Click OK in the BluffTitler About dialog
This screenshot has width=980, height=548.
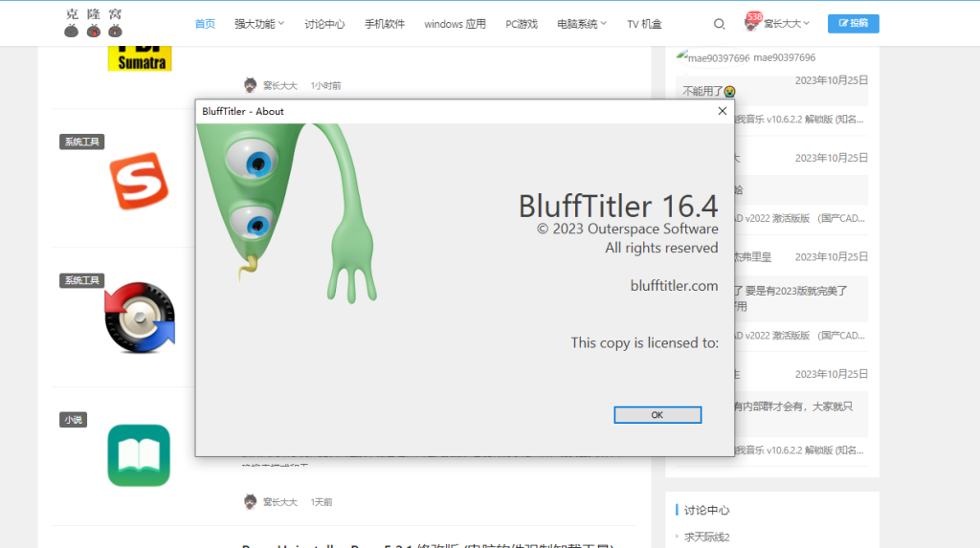click(x=657, y=415)
